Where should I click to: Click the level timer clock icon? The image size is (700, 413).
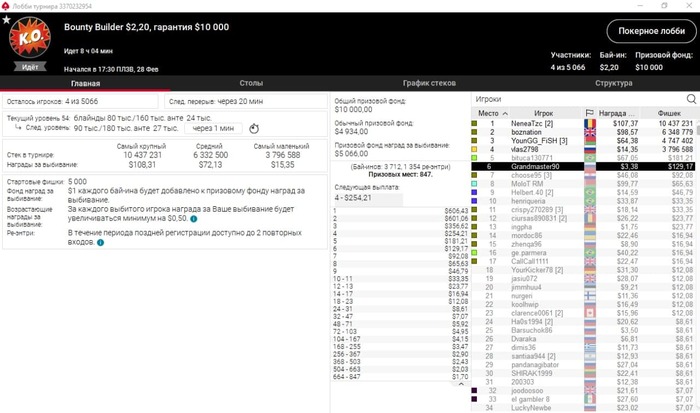point(254,129)
